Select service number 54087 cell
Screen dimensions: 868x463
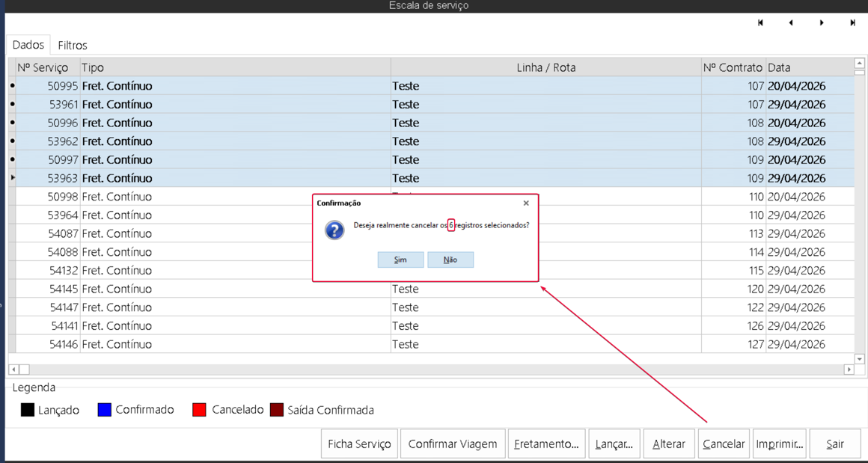(x=48, y=233)
